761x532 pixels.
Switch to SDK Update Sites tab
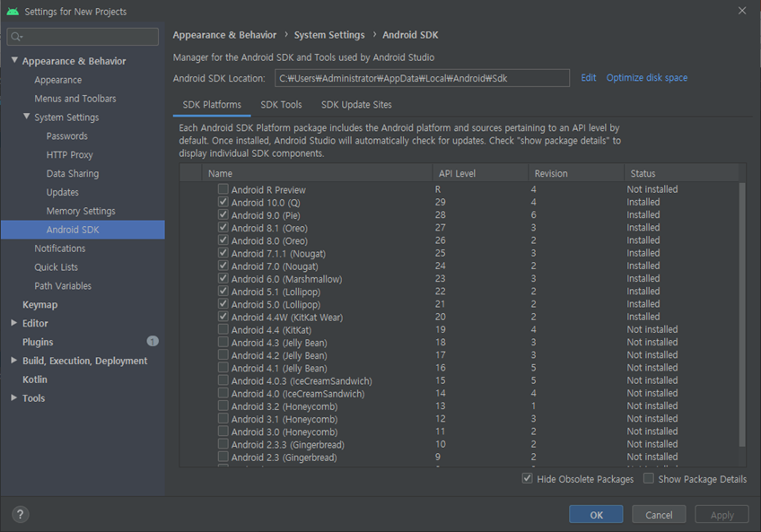click(356, 105)
